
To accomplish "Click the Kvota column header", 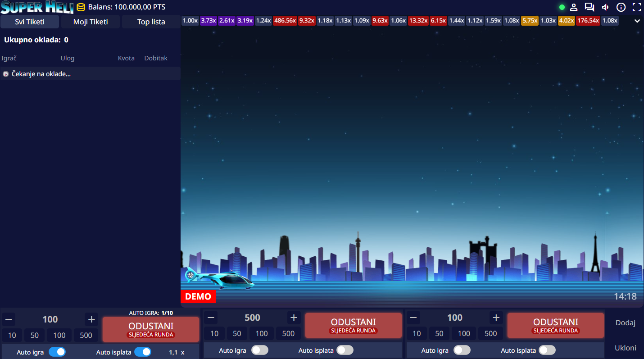I will tap(126, 58).
